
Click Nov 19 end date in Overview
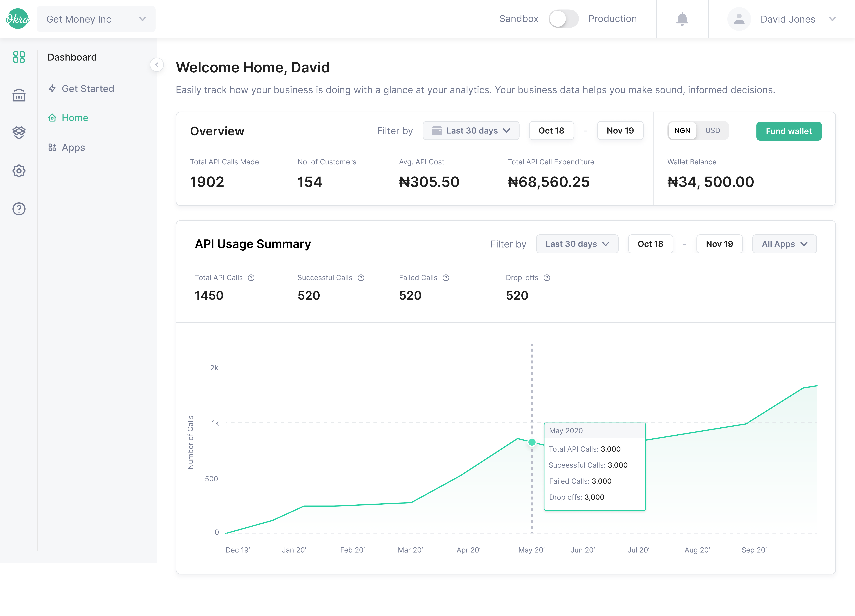(x=620, y=130)
